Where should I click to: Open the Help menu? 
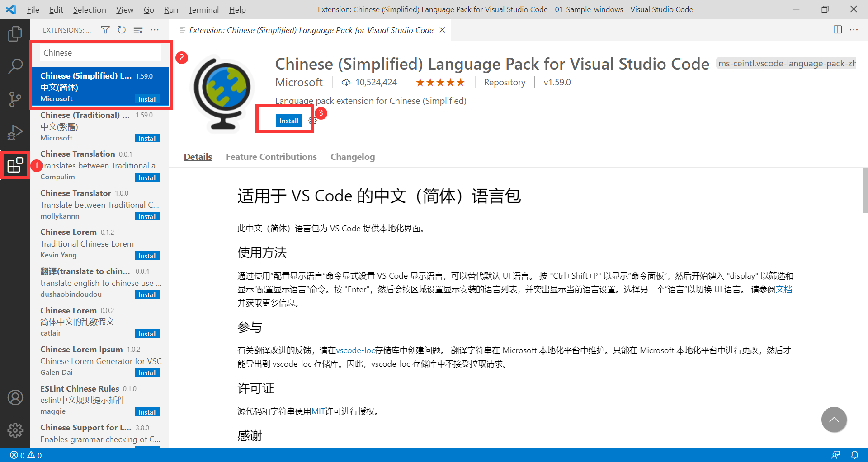[x=237, y=9]
